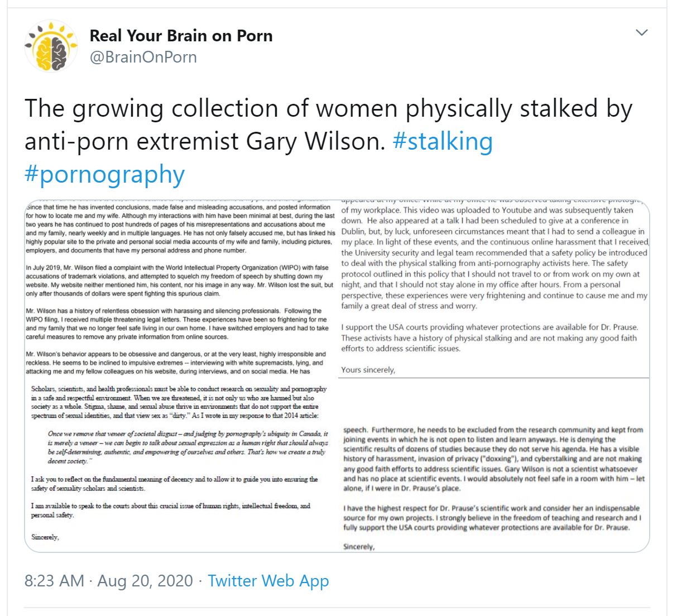Click "I am available to speak" paragraph
Screen dimensions: 677x616
pos(170,510)
